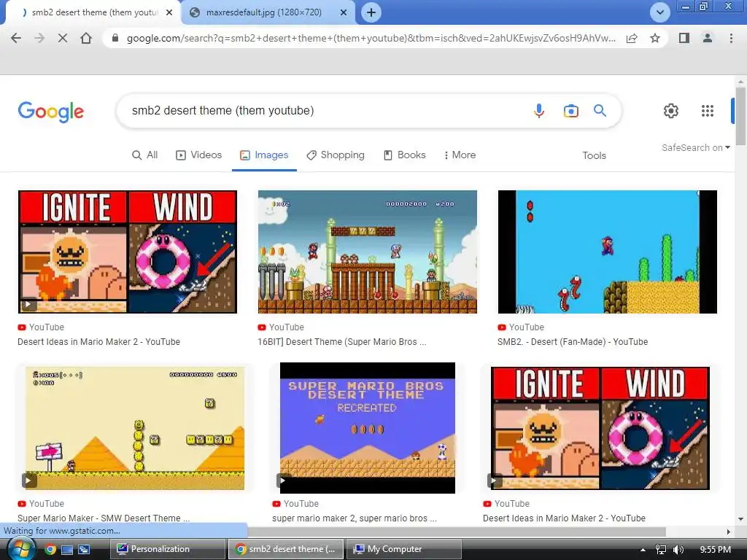Open the browser home page
Image resolution: width=747 pixels, height=560 pixels.
[86, 38]
